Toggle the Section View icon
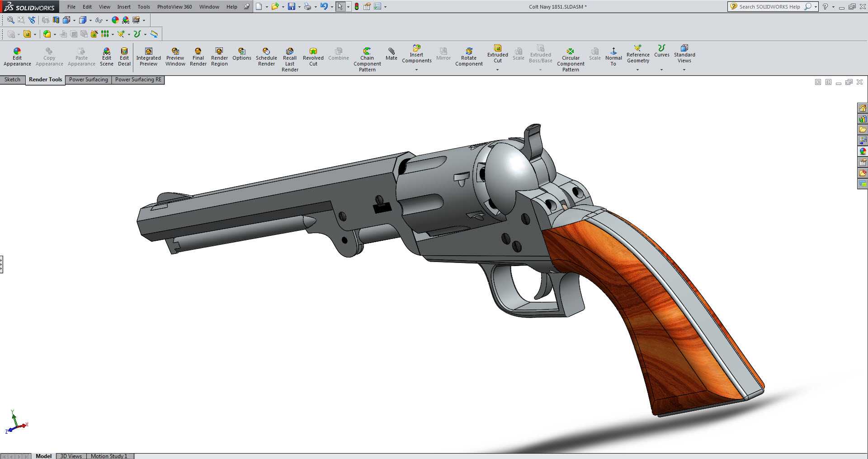 (56, 20)
